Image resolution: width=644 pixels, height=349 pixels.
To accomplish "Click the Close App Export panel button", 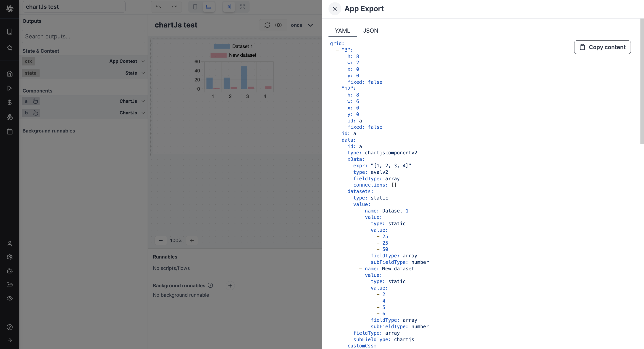I will click(x=335, y=8).
